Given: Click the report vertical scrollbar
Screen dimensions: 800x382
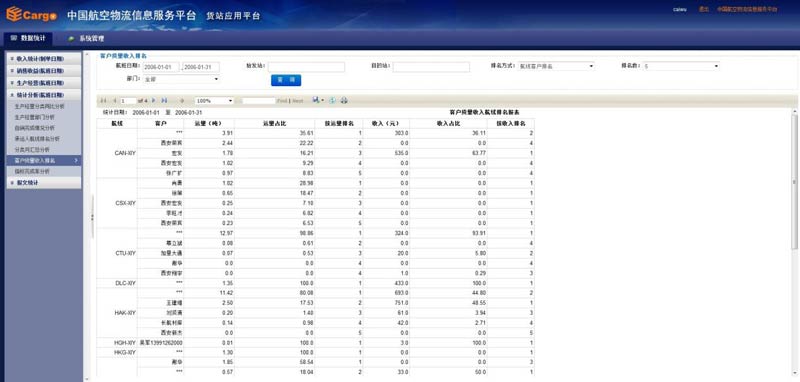Looking at the screenshot, I should (794, 181).
